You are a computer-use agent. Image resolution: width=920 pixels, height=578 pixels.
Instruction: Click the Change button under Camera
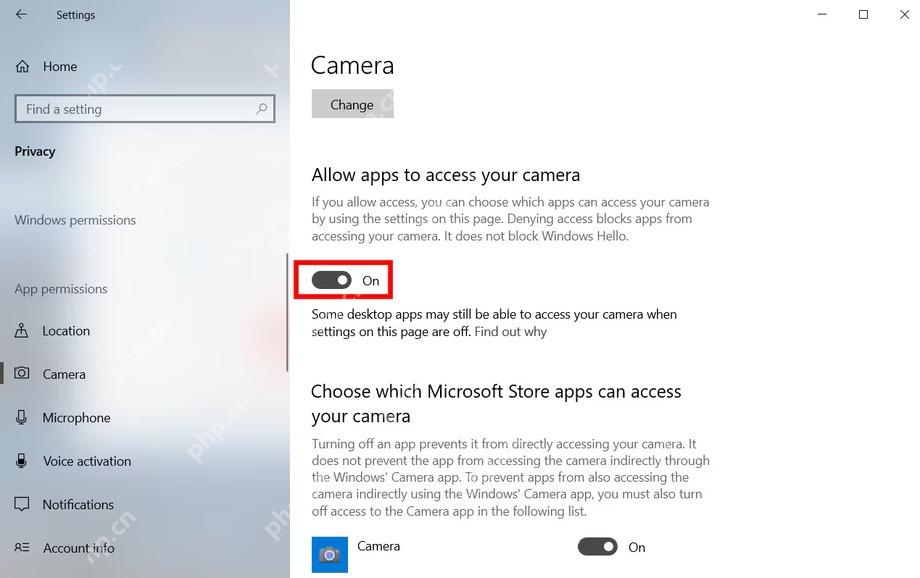click(352, 104)
